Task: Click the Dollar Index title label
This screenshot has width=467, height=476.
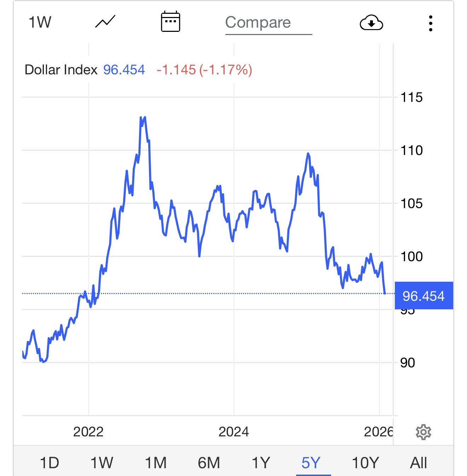Action: coord(61,70)
